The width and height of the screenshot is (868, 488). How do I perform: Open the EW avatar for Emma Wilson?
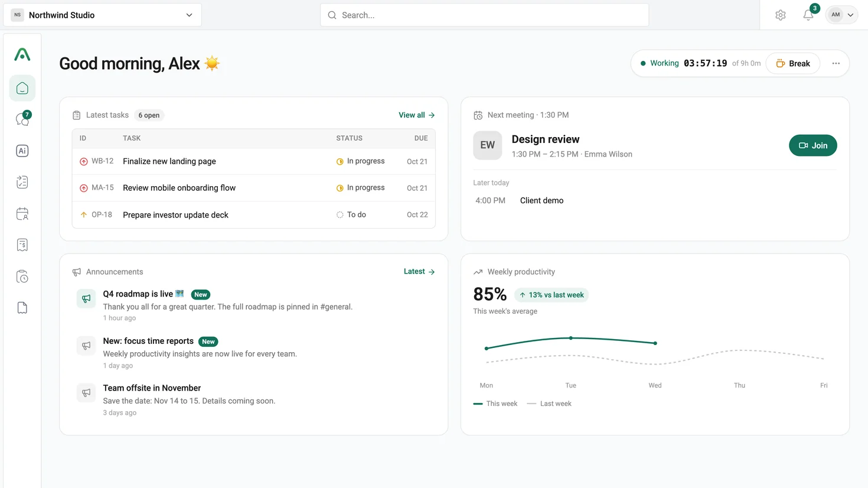coord(488,145)
